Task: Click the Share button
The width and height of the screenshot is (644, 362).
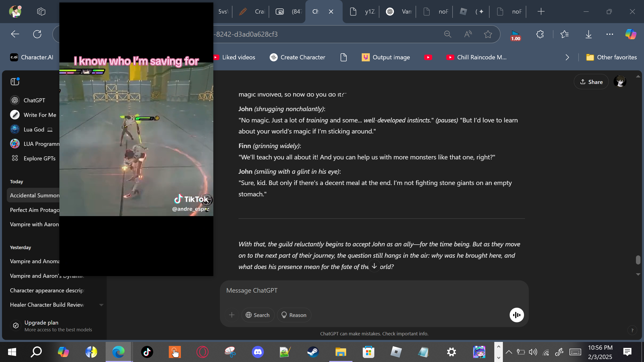Action: click(x=591, y=82)
